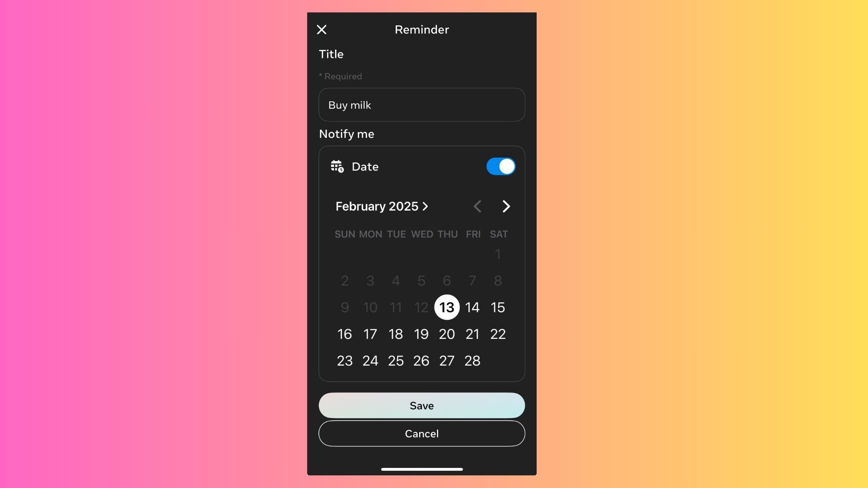Click the Buy milk title input field

421,104
